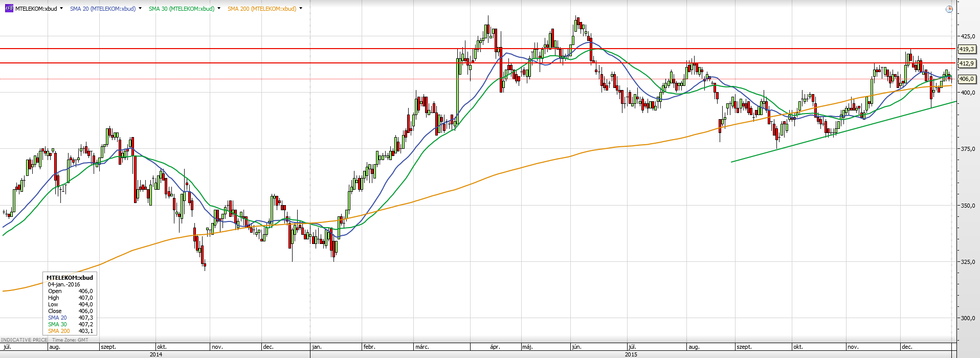Viewport: 980px width, 358px height.
Task: Click the blue SMA 20 (MTELEKOM:xbud) label
Action: pos(103,9)
